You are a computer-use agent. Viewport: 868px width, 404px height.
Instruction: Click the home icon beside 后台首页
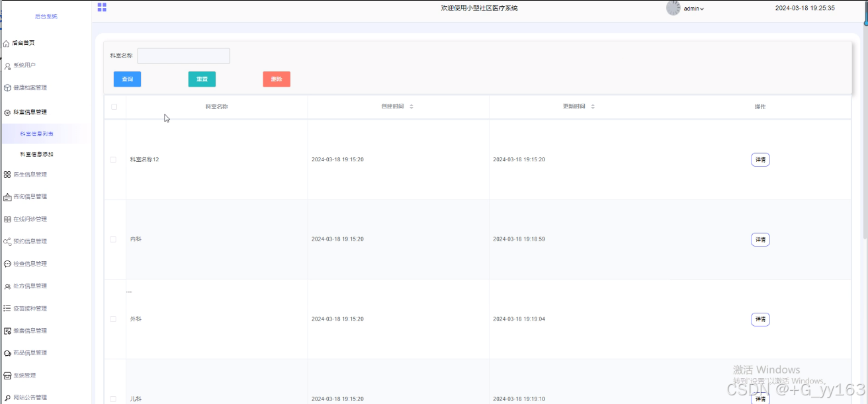pos(7,44)
